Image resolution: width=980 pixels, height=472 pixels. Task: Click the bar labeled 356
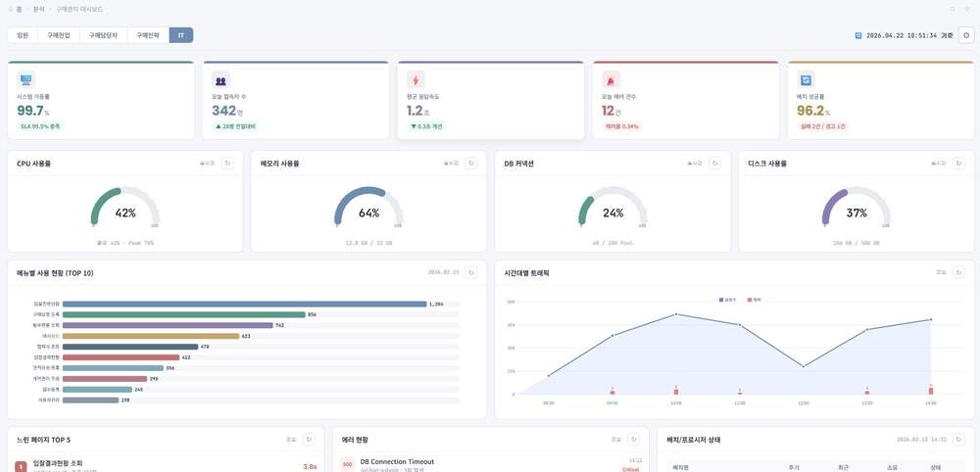pos(113,368)
